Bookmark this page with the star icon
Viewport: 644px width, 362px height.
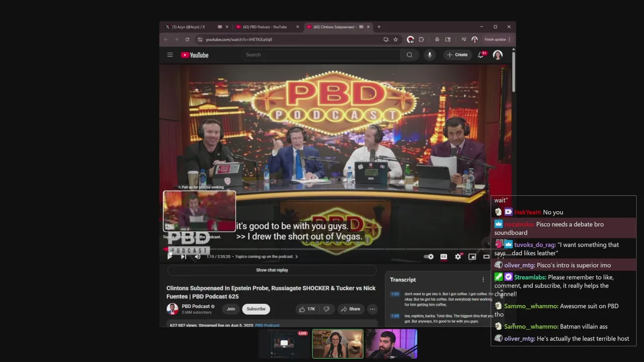395,39
